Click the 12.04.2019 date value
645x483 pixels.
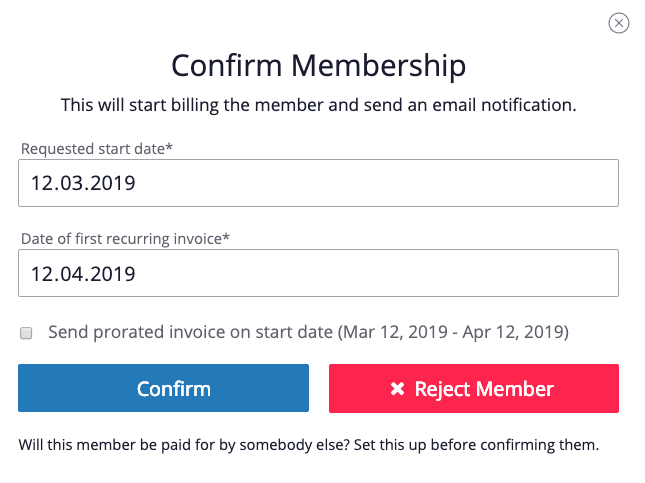point(83,274)
